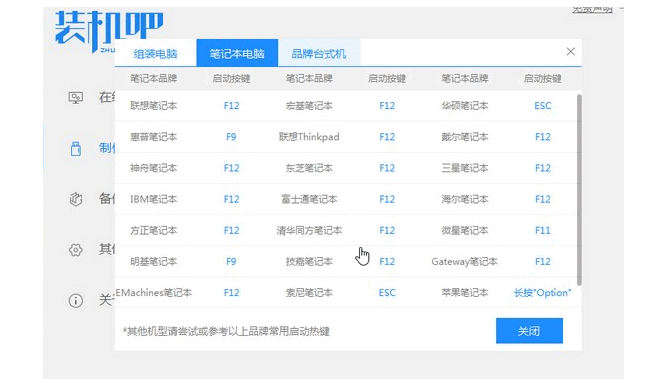Close the hotkey dialog with X icon
Screen dimensions: 668x389
570,52
